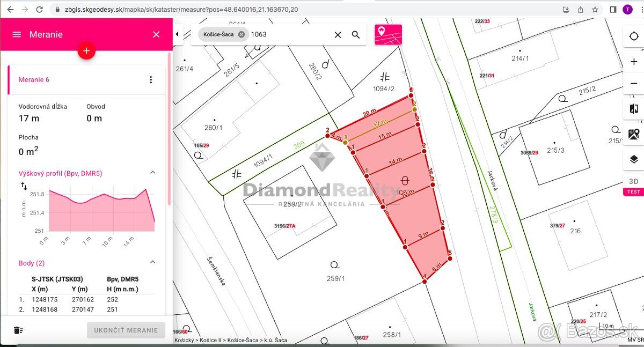This screenshot has width=644, height=347.
Task: Open the pink cadastral map theme button
Action: 388,34
